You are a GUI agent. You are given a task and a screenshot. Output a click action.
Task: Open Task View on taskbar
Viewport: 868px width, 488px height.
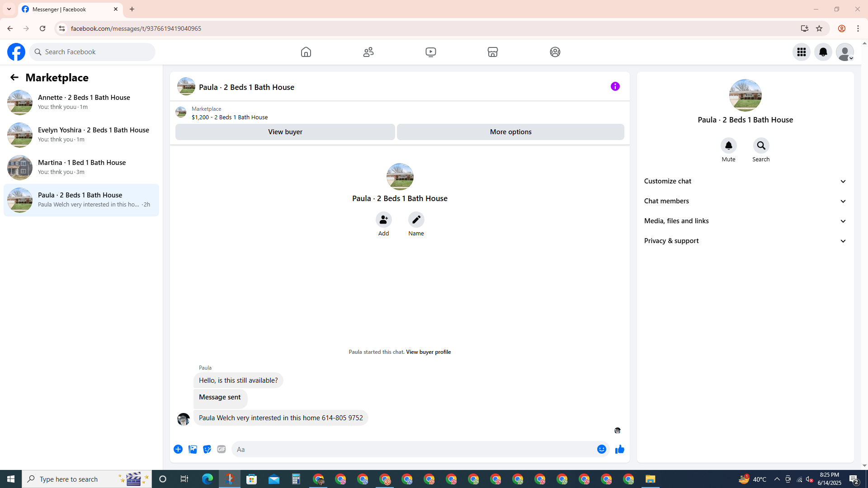[x=184, y=479]
